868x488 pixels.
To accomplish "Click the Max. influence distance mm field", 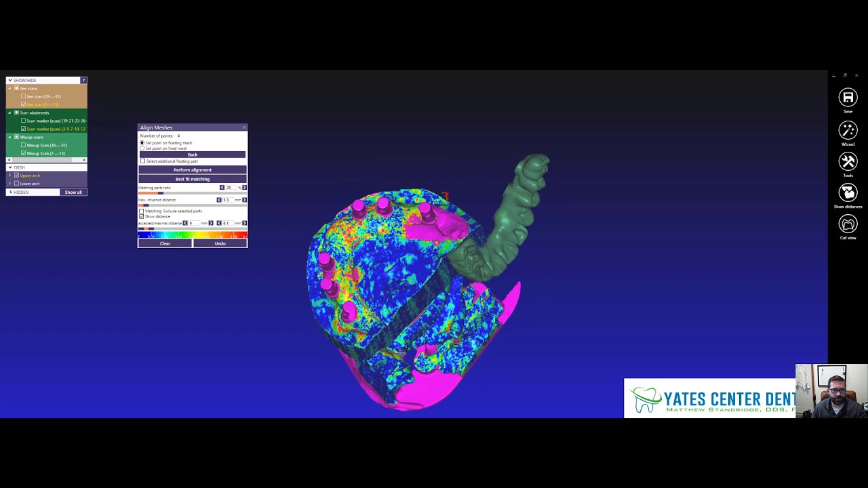I will tap(228, 200).
